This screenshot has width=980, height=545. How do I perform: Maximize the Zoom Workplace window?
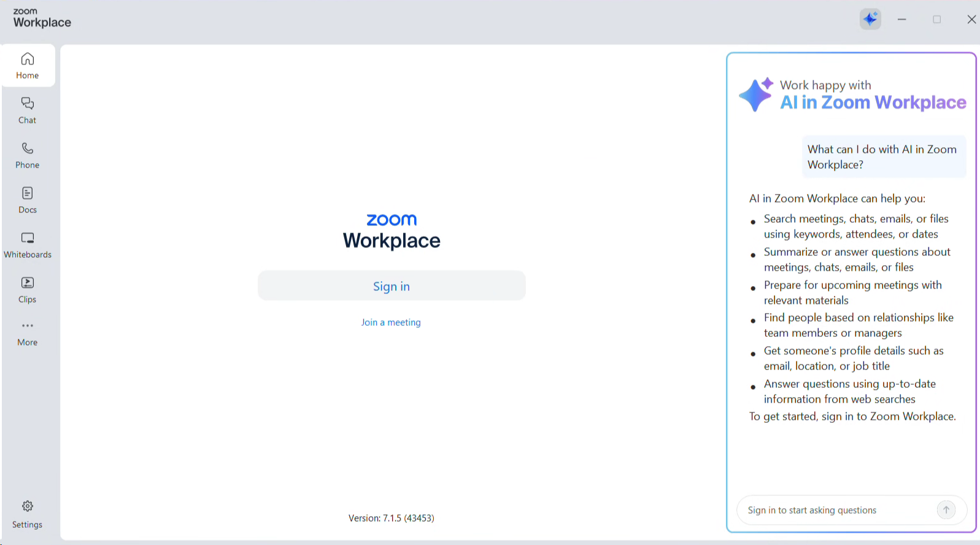point(937,20)
